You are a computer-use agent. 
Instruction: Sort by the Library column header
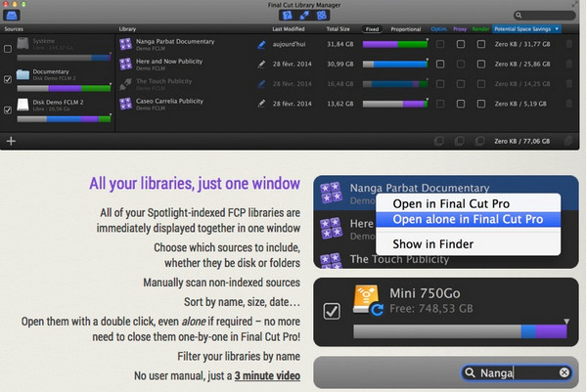tap(127, 28)
